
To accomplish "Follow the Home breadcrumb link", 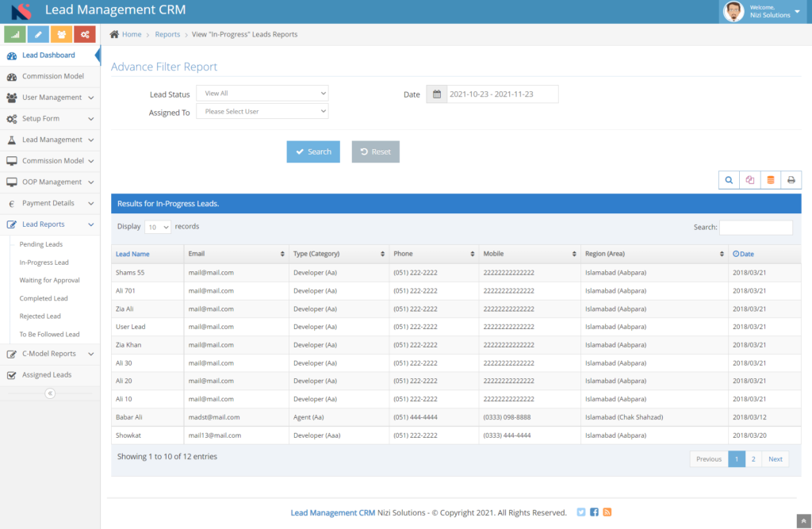I will 132,34.
